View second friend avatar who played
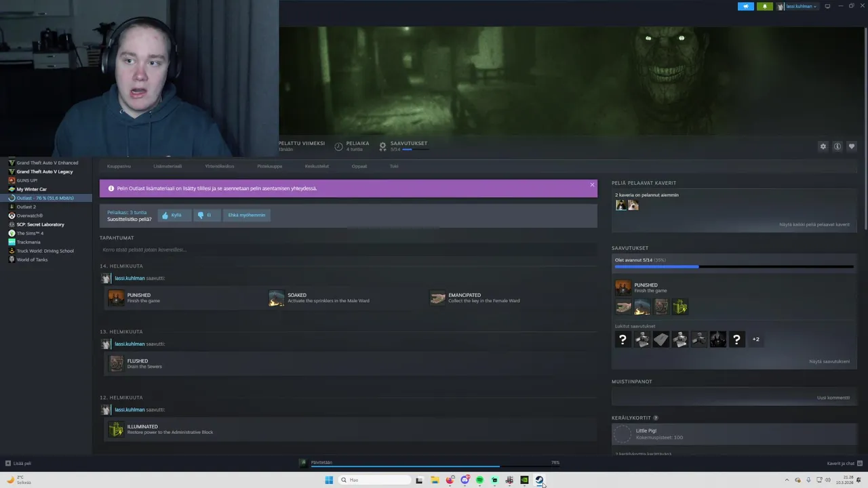The width and height of the screenshot is (868, 488). (633, 205)
